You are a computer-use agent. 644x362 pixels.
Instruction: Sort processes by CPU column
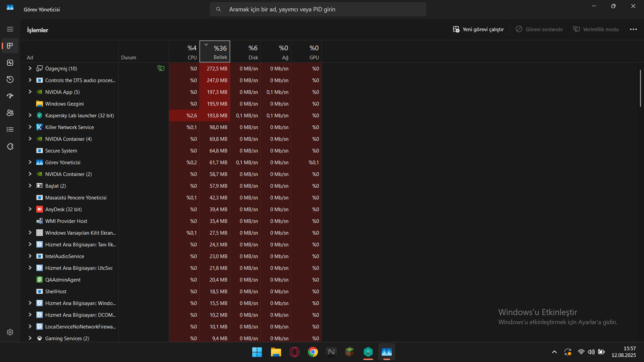coord(184,52)
